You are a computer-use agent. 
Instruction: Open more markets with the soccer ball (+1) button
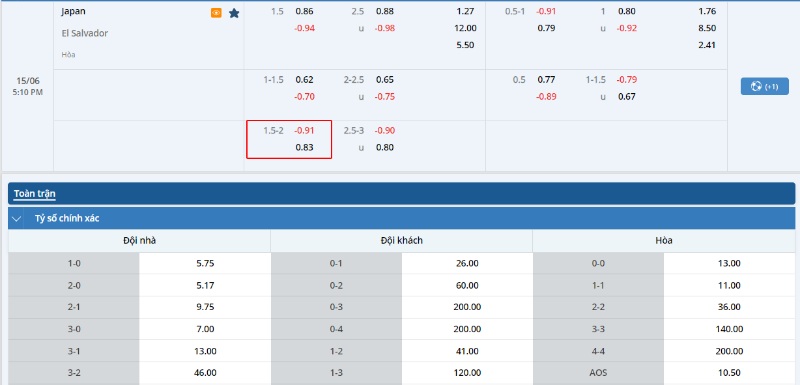coord(764,87)
